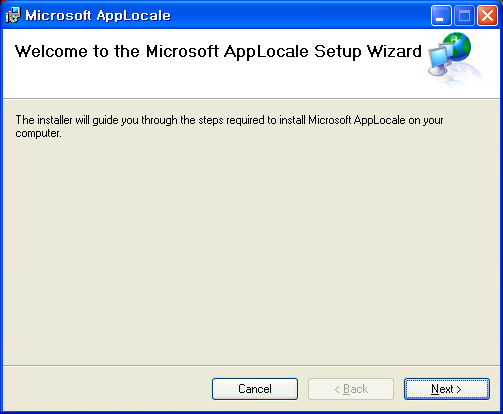Minimize the Microsoft AppLocale window

coord(441,15)
